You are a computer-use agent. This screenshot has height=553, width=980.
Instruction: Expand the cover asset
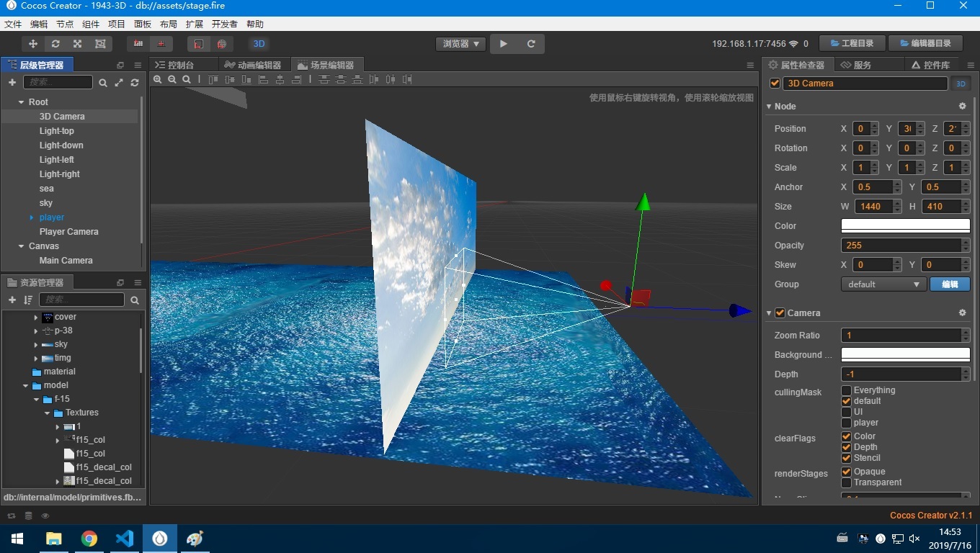36,318
